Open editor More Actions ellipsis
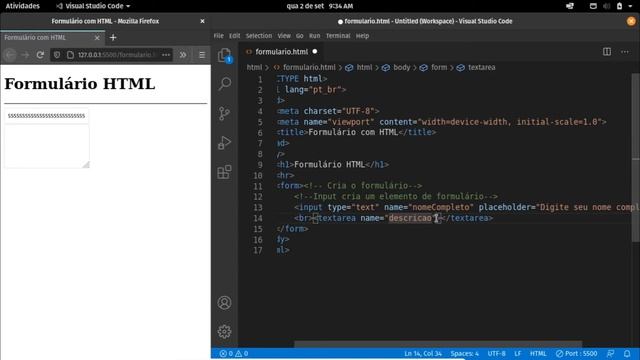Screen dimensions: 640x360 tap(624, 51)
